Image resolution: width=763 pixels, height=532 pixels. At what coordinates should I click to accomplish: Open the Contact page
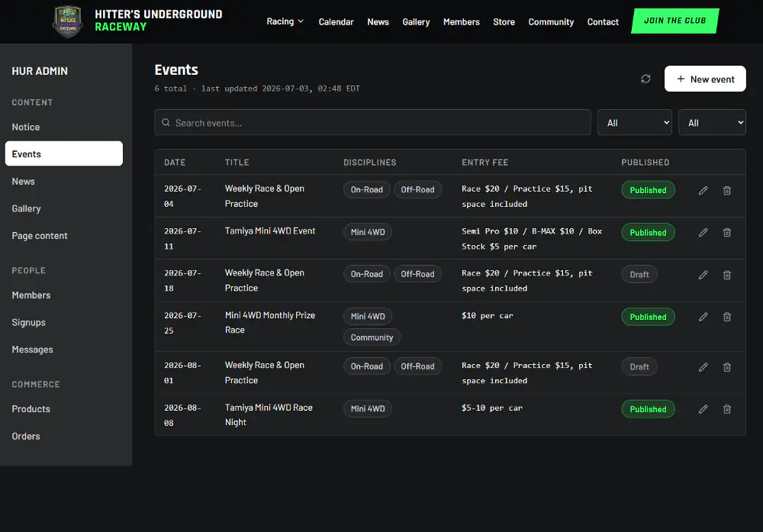[603, 22]
